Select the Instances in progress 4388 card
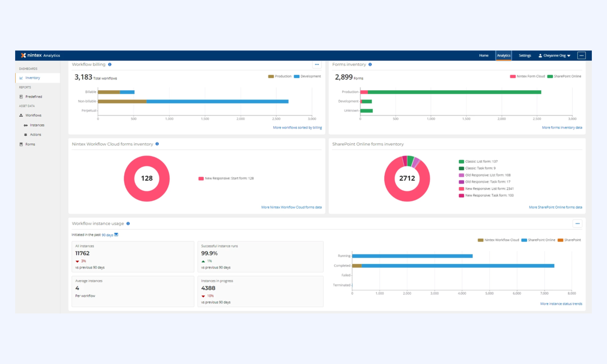 point(260,292)
